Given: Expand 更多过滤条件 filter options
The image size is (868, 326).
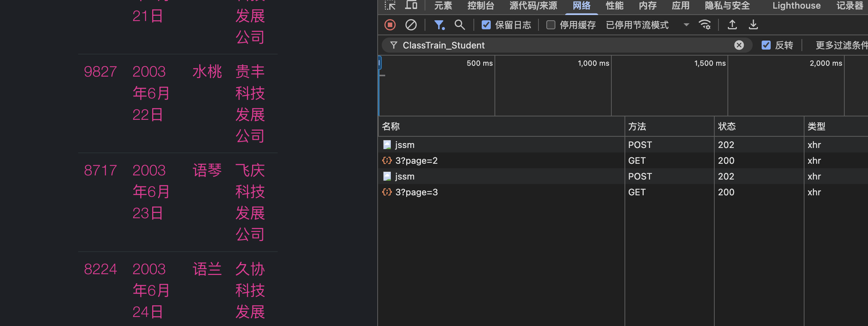Looking at the screenshot, I should pos(841,45).
